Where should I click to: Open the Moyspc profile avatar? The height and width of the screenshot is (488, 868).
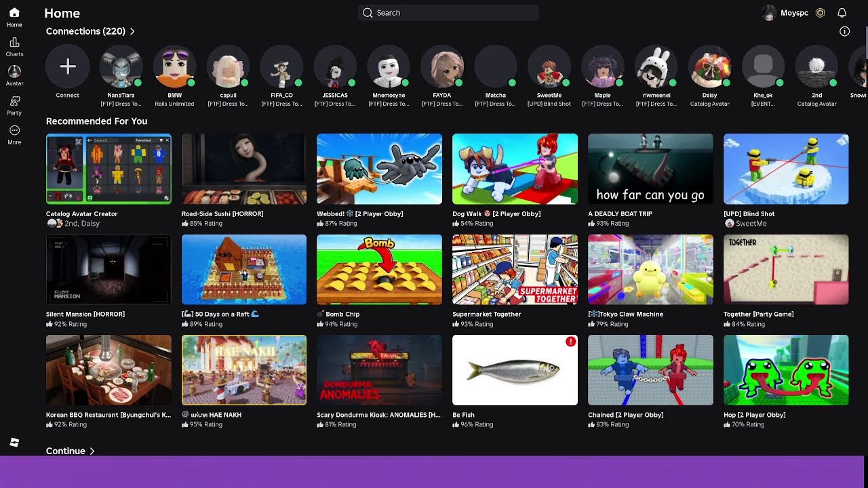click(768, 13)
